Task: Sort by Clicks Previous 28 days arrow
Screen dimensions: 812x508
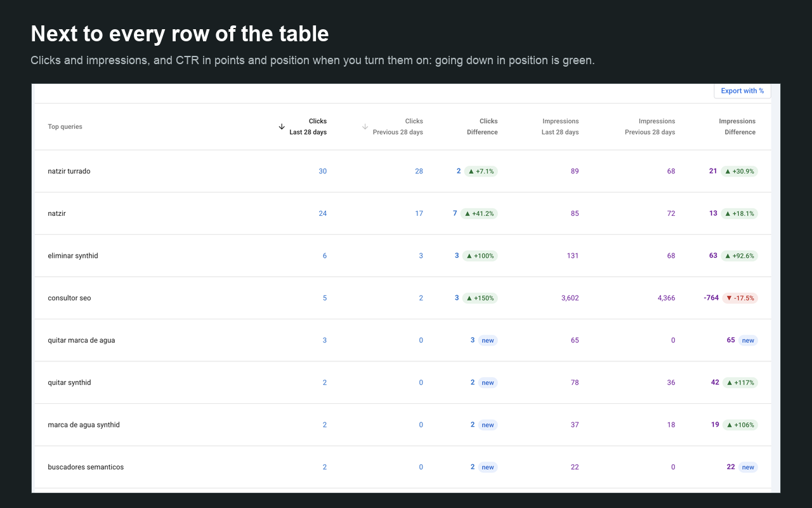Action: (x=365, y=126)
